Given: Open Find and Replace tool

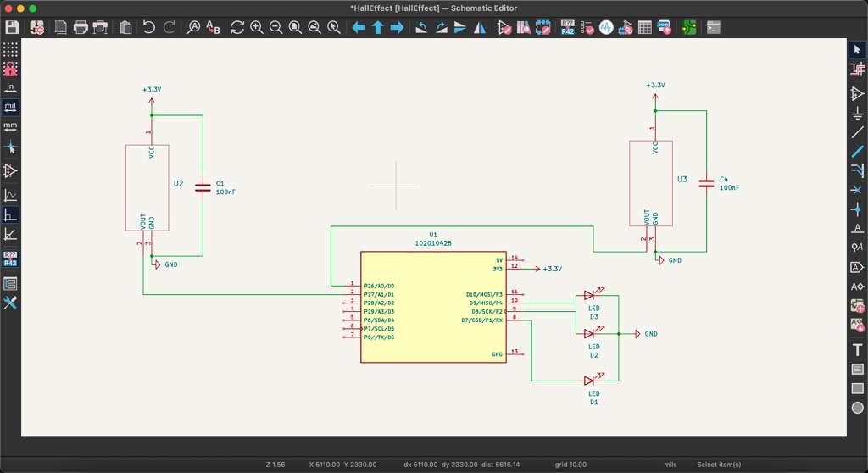Looking at the screenshot, I should (213, 28).
